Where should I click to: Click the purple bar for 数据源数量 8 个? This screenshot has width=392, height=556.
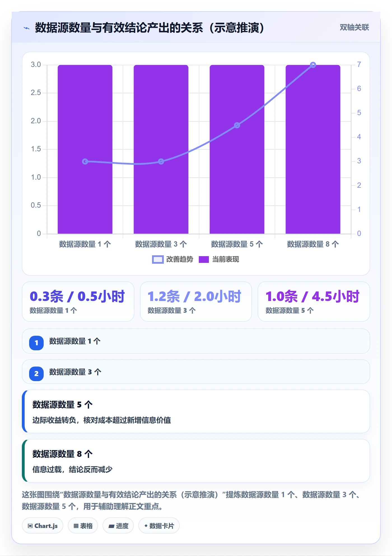click(313, 149)
